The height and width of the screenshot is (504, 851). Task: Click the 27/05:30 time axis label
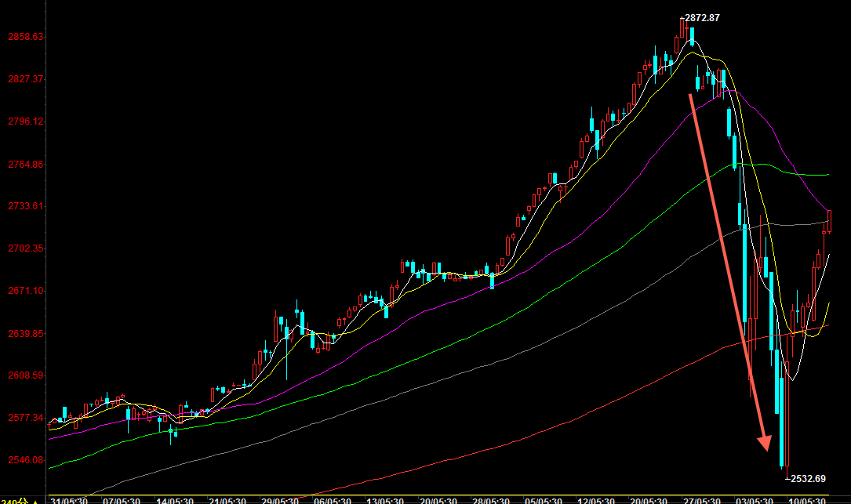pos(702,500)
